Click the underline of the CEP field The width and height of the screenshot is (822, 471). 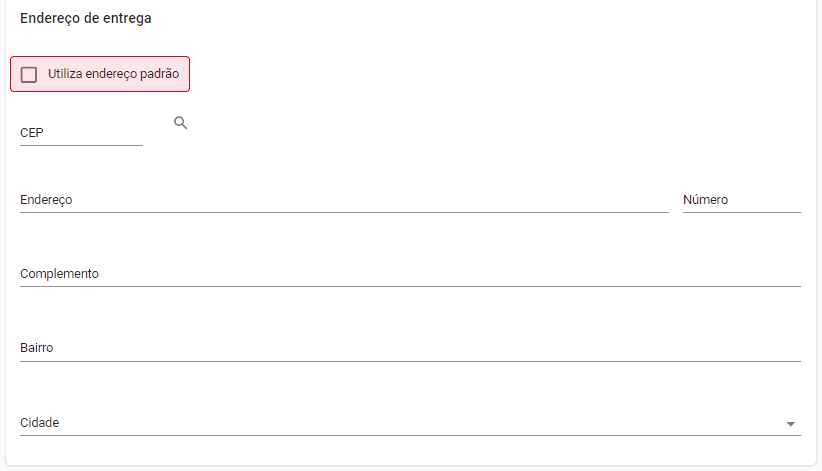pos(81,145)
